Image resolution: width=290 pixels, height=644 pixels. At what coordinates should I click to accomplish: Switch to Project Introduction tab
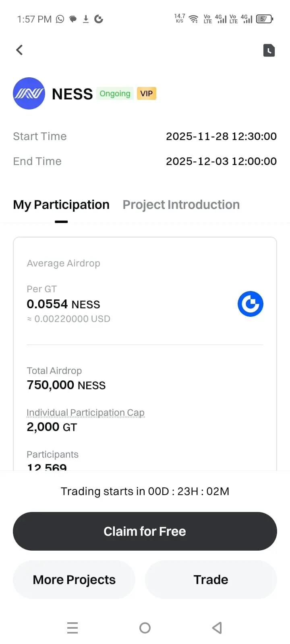[x=181, y=204]
